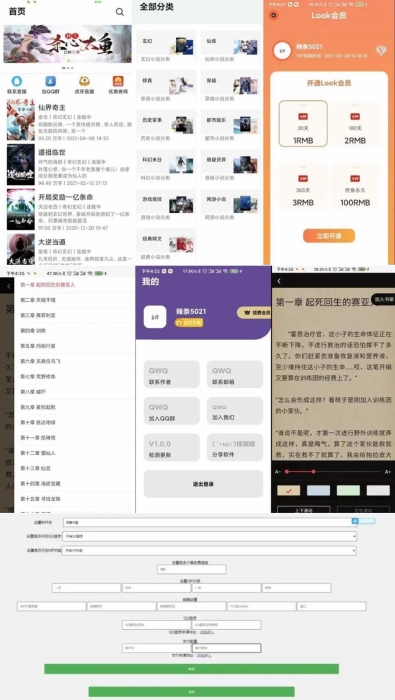Open the 都市娱乐 category card
Viewport: 395px width, 700px height.
tap(231, 126)
